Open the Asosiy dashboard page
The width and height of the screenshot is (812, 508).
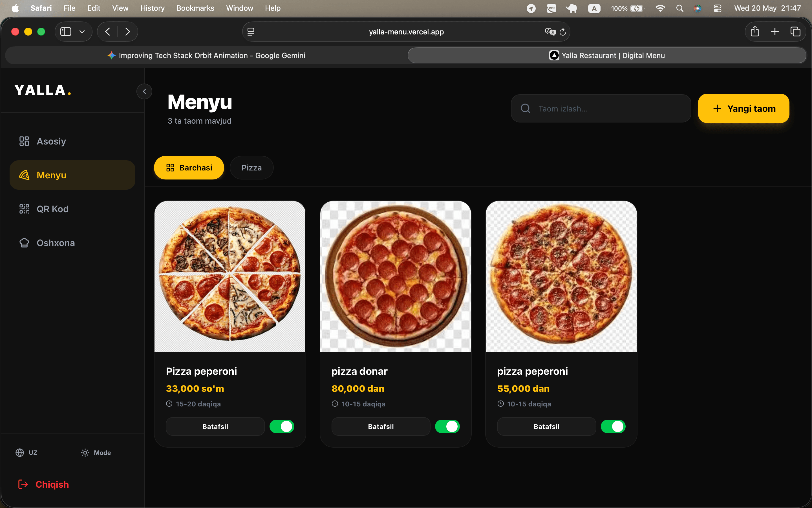click(72, 141)
